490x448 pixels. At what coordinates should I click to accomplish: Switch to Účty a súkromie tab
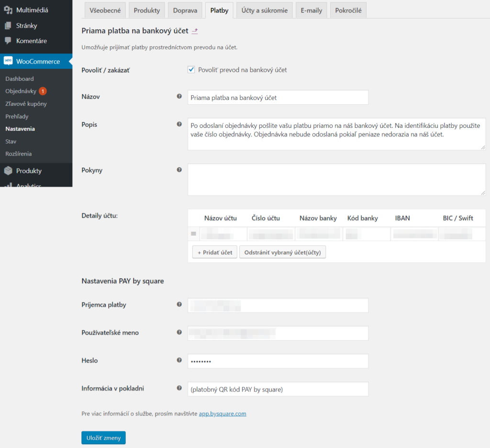(264, 10)
